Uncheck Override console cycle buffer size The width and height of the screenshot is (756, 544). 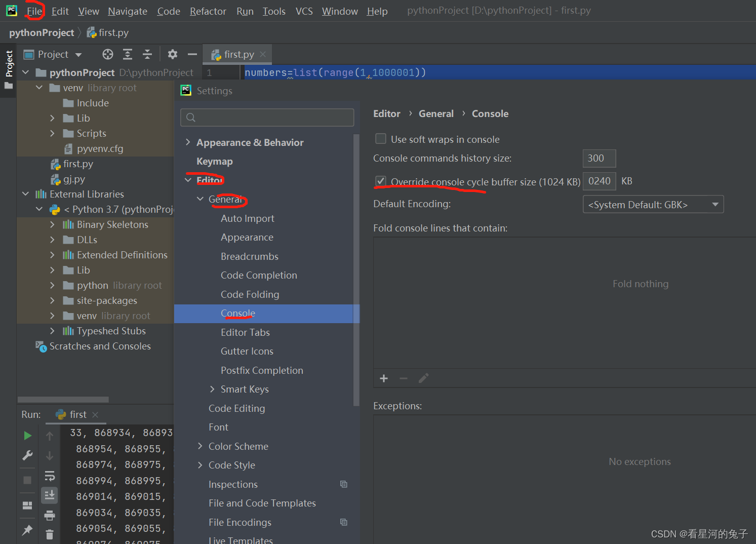[x=381, y=181]
